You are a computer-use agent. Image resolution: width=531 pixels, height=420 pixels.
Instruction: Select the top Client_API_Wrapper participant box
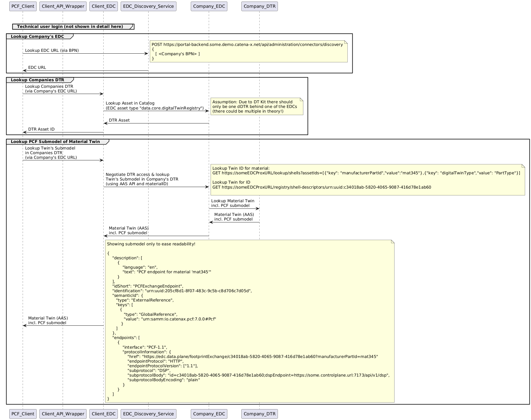coord(63,6)
